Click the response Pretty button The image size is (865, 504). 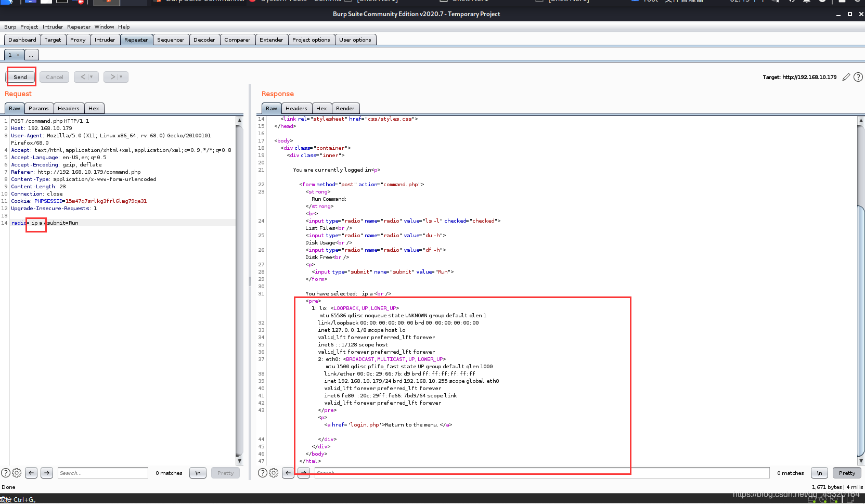847,473
